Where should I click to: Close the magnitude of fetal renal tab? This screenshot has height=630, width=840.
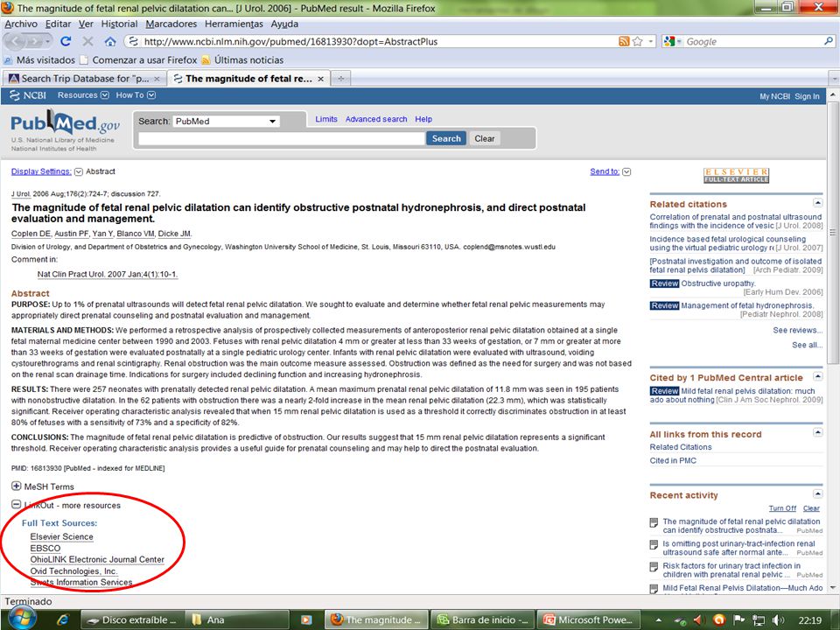320,79
